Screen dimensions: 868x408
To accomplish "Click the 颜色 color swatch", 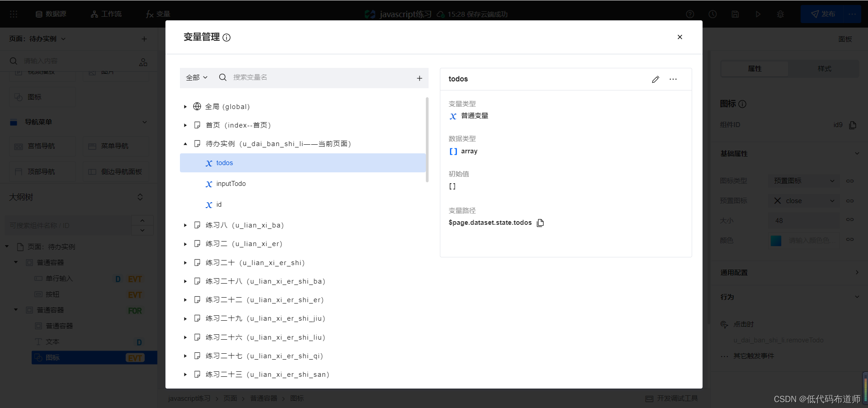I will (x=776, y=241).
